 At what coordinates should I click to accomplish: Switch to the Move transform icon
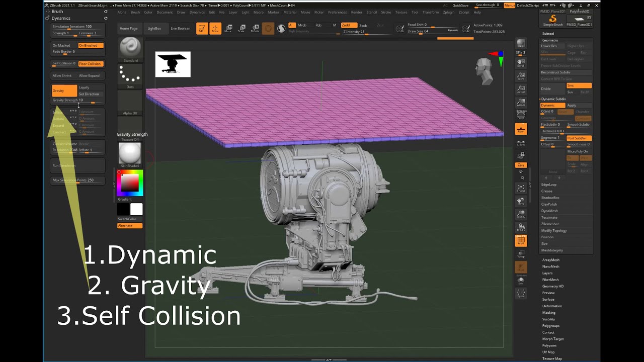coord(228,29)
